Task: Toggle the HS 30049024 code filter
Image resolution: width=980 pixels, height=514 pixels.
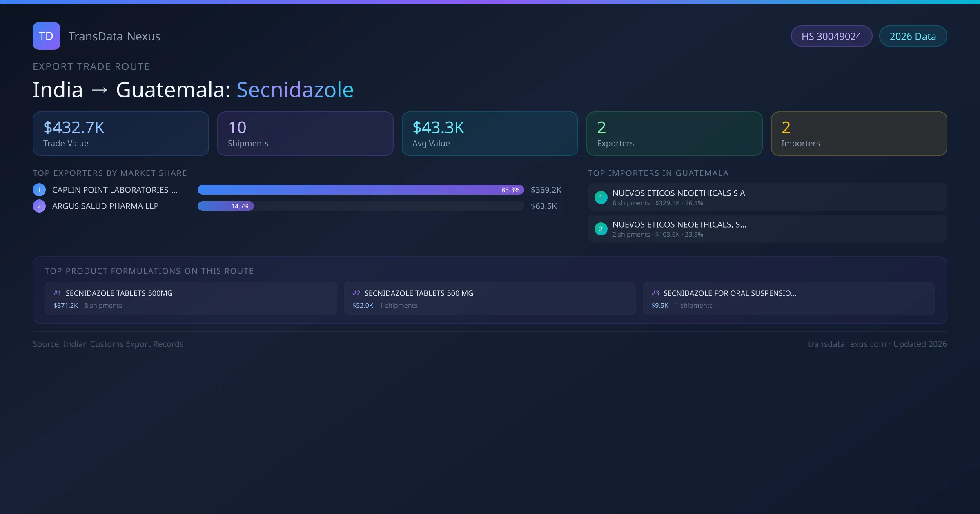Action: click(831, 36)
